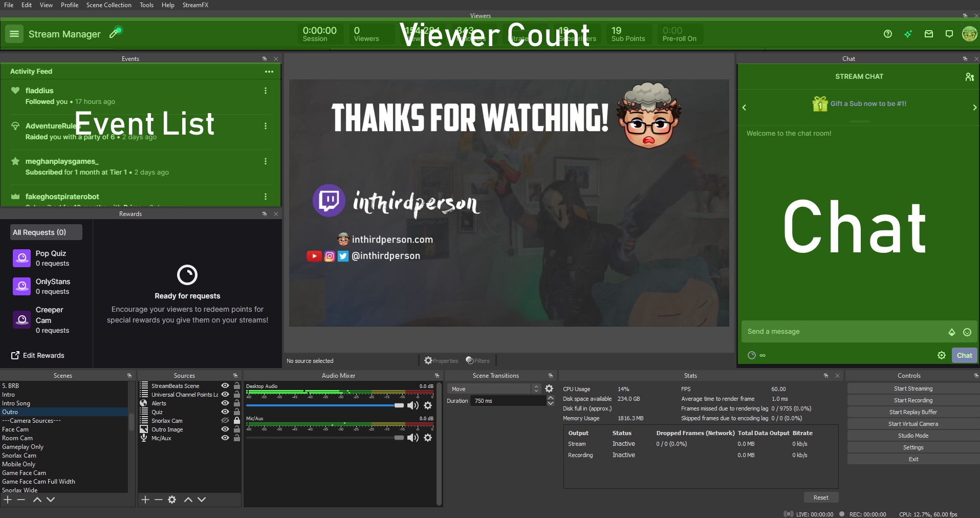
Task: Hide the Quiz source
Action: 225,412
